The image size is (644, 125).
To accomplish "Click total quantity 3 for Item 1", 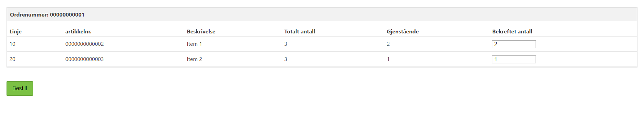I will pos(285,44).
